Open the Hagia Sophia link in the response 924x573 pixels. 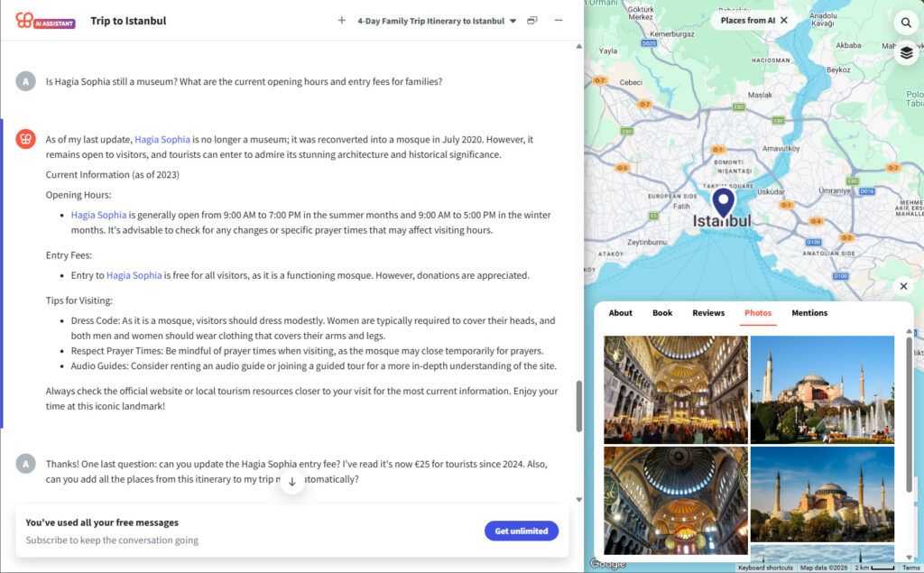point(161,139)
